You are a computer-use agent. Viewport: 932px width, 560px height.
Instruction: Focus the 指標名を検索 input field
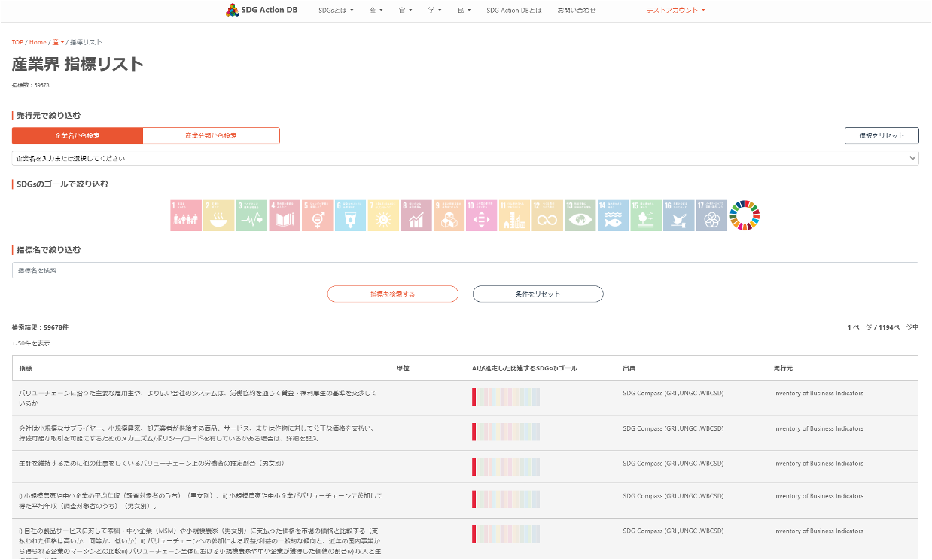tap(464, 270)
